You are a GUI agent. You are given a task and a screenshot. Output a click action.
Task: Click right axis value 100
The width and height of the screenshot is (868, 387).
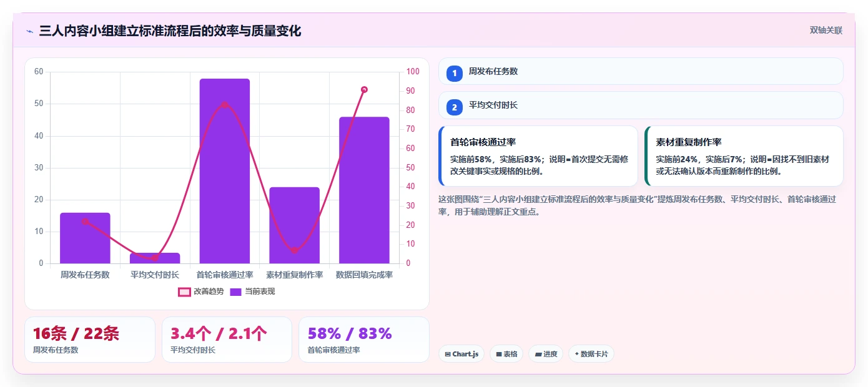(x=412, y=72)
